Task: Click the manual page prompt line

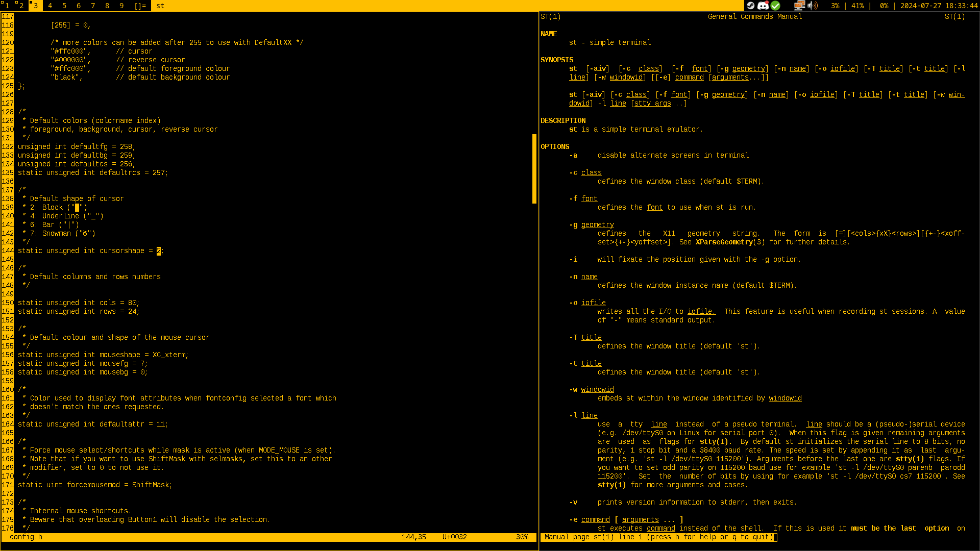Action: (x=658, y=537)
